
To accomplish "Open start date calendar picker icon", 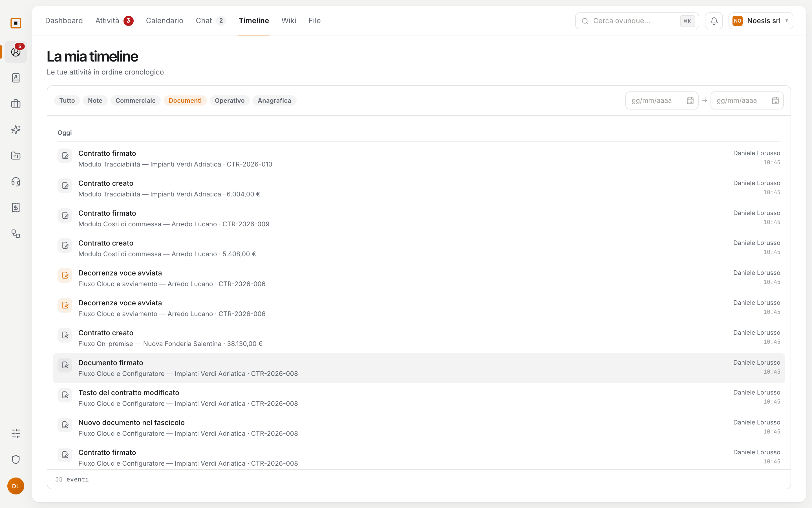I will (690, 100).
